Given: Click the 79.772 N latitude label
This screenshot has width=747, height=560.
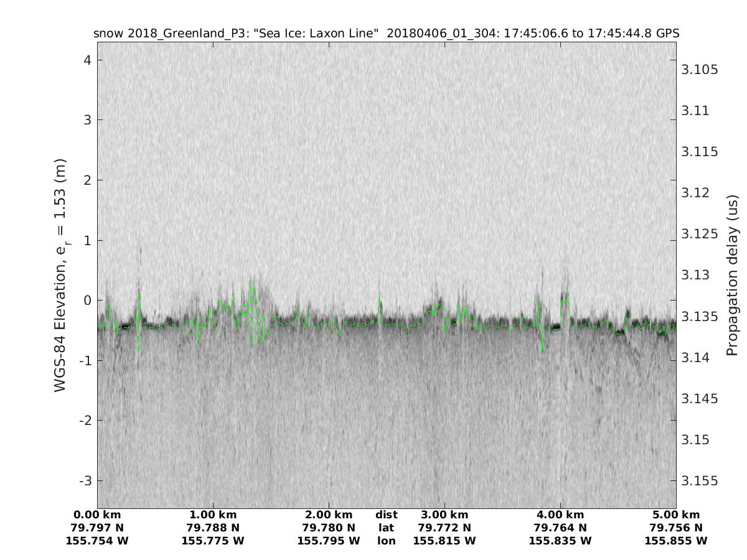Looking at the screenshot, I should [x=444, y=528].
